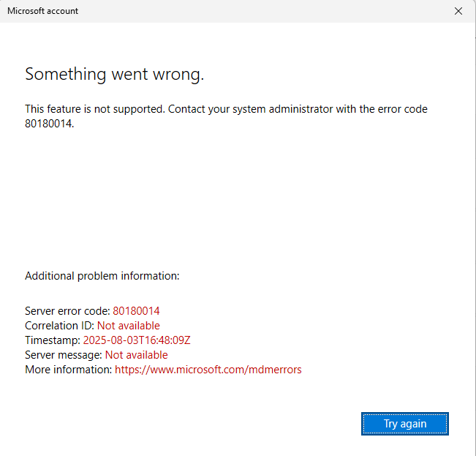Close the Microsoft account dialog

(x=458, y=11)
